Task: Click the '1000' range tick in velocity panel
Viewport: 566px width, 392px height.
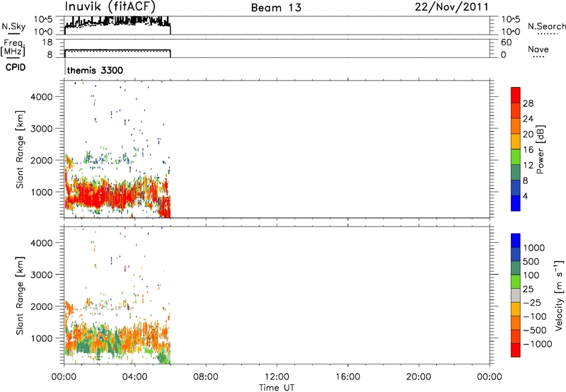Action: click(x=42, y=339)
